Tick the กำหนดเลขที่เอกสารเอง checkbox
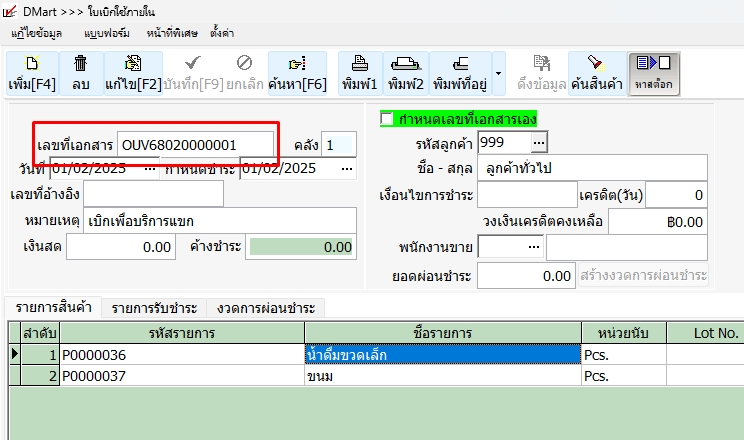Viewport: 744px width, 440px height. pos(387,119)
